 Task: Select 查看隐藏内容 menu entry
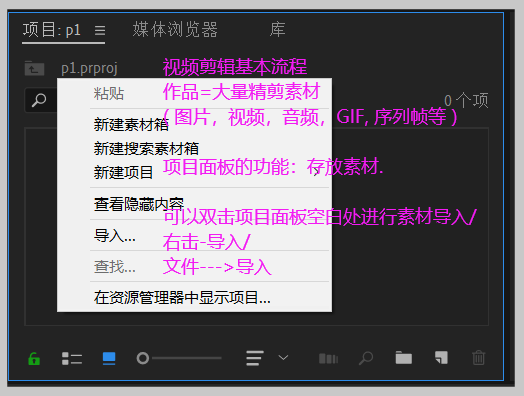coord(194,204)
